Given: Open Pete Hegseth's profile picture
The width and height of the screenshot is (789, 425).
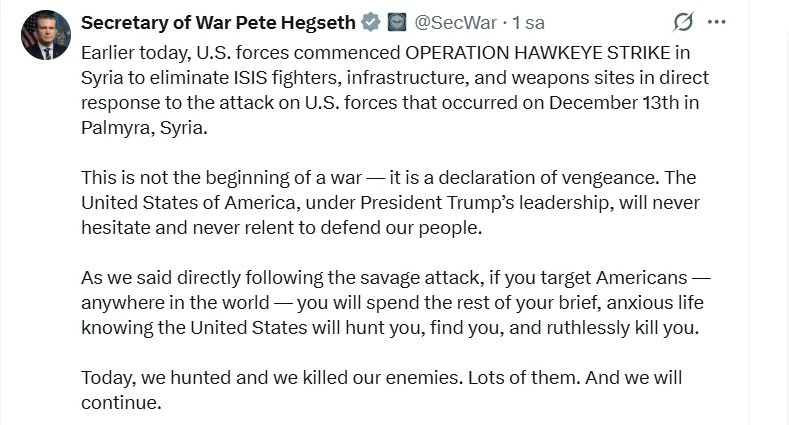Looking at the screenshot, I should click(45, 36).
